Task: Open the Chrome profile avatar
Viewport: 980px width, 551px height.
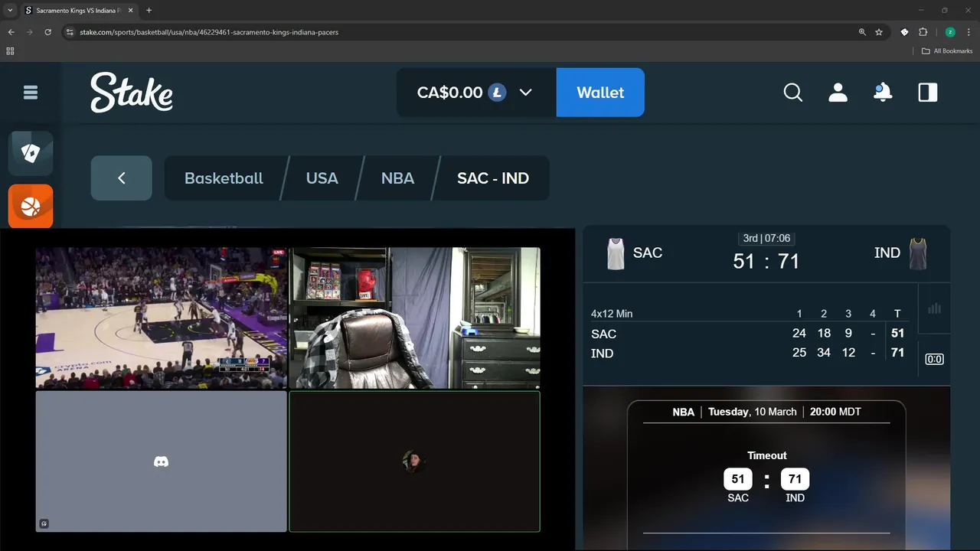Action: click(x=950, y=32)
